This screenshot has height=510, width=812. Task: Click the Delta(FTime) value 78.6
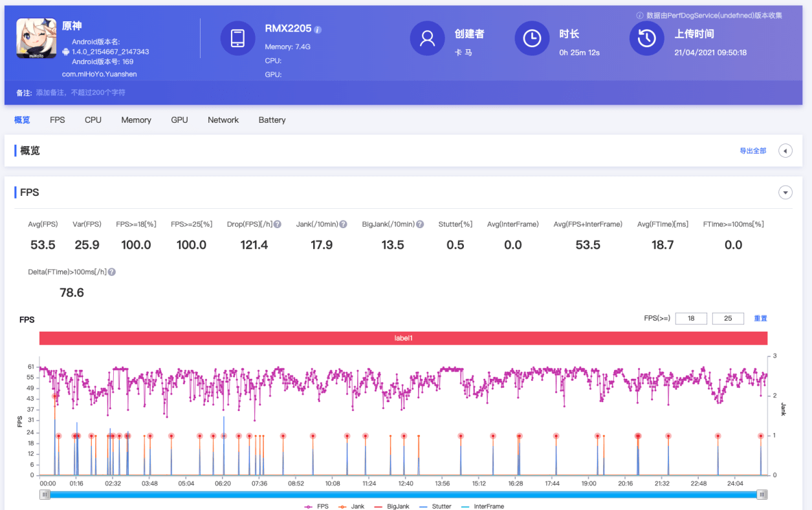(x=72, y=293)
